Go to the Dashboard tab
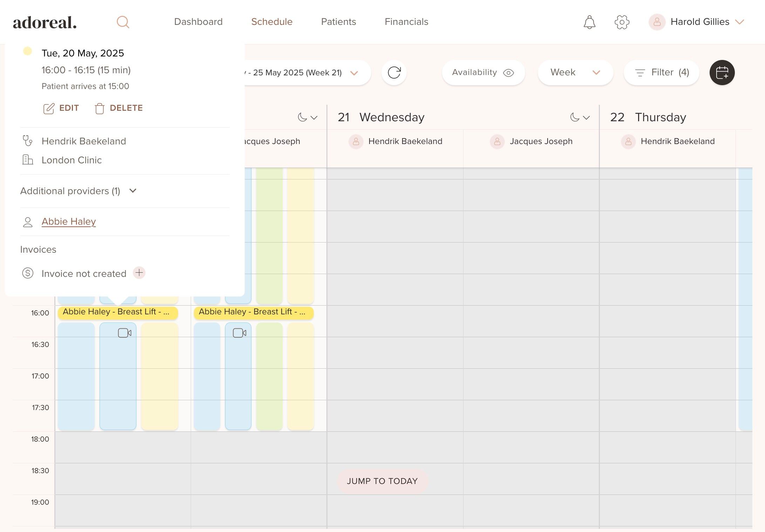This screenshot has width=765, height=532. pyautogui.click(x=198, y=22)
